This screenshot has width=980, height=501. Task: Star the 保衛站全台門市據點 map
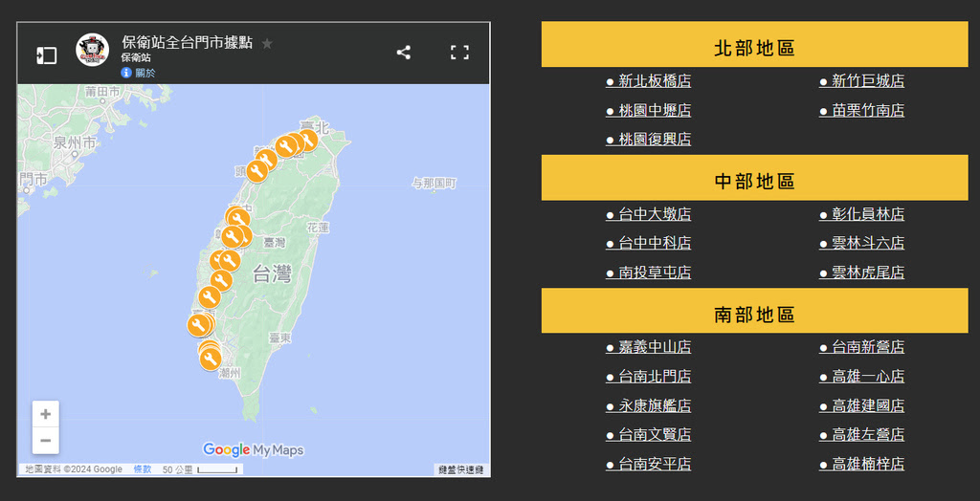267,44
